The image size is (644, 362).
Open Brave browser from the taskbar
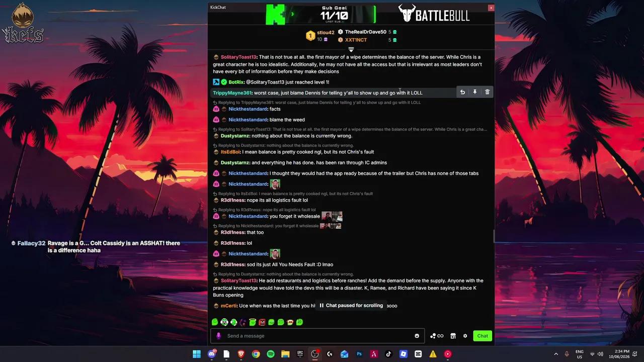[241, 354]
